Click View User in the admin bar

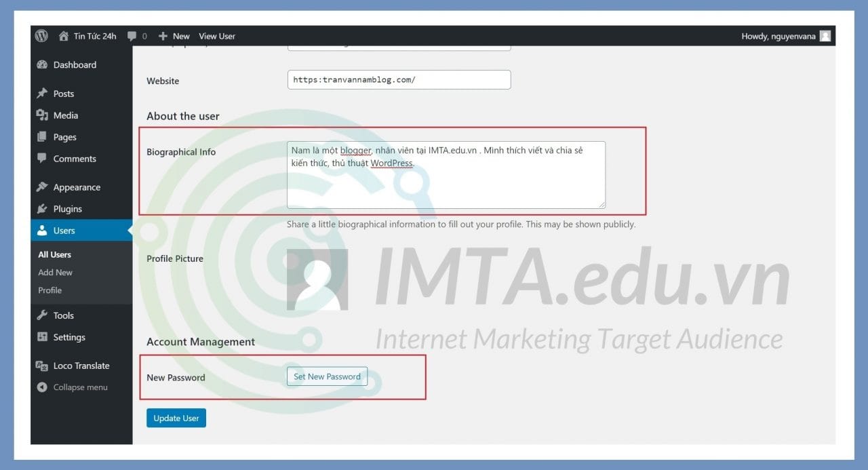216,36
